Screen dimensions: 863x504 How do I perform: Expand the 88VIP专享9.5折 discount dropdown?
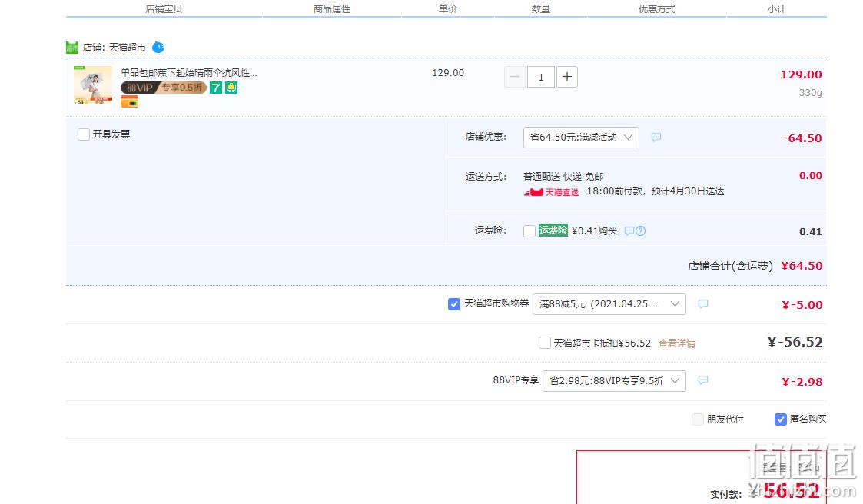(614, 381)
